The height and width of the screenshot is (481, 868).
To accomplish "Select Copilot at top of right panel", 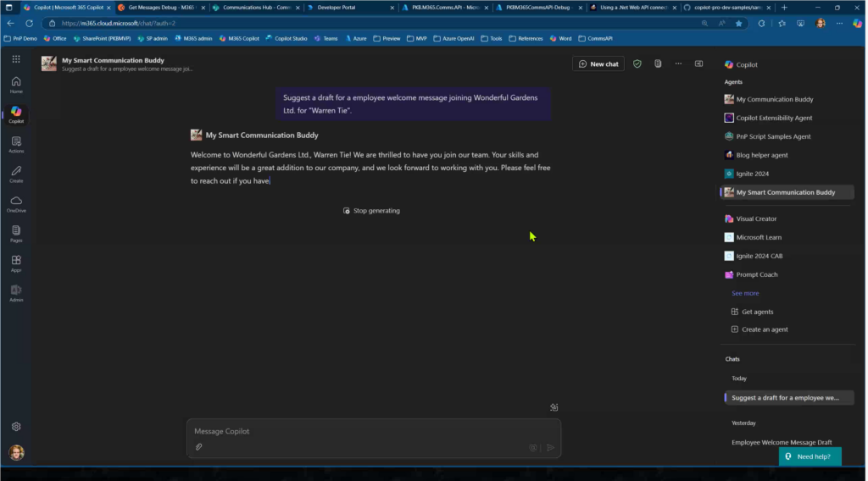I will [741, 64].
